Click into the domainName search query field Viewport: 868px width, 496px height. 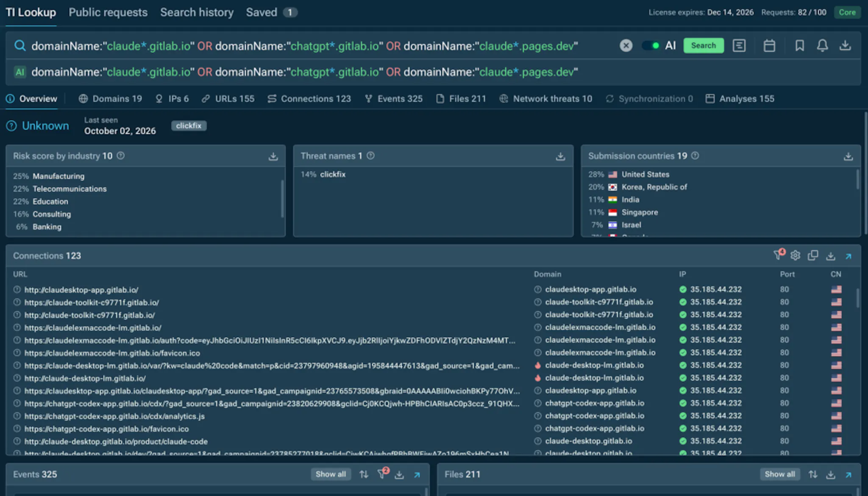[304, 46]
